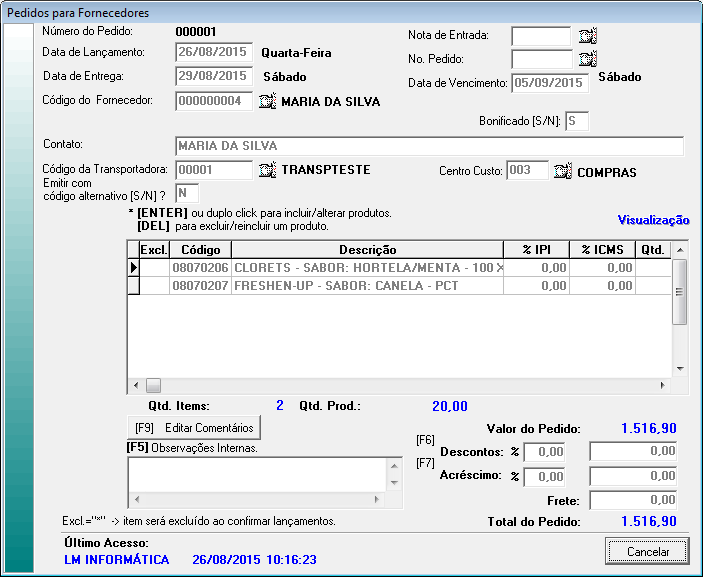Screen dimensions: 703x577
Task: Click lookup icon beside No. Pedido field
Action: [587, 59]
